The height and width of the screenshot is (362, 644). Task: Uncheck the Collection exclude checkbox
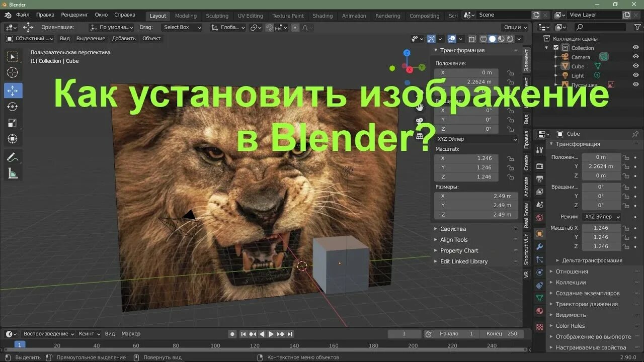pos(556,48)
